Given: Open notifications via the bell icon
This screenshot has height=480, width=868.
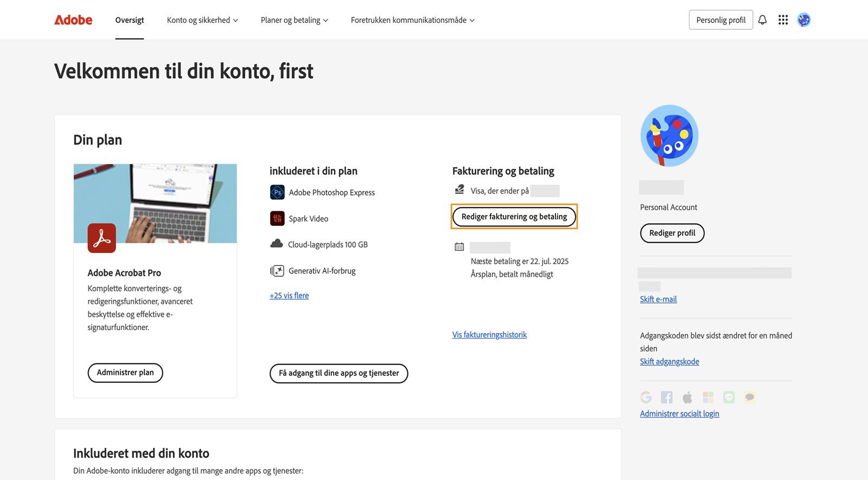Looking at the screenshot, I should click(762, 20).
